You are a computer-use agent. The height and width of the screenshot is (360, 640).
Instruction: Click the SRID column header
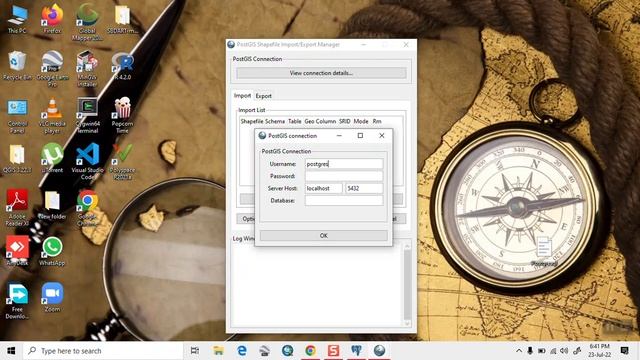(344, 121)
